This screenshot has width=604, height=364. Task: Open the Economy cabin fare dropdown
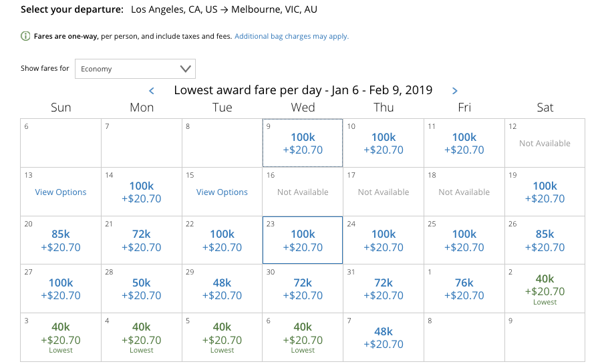pyautogui.click(x=135, y=69)
